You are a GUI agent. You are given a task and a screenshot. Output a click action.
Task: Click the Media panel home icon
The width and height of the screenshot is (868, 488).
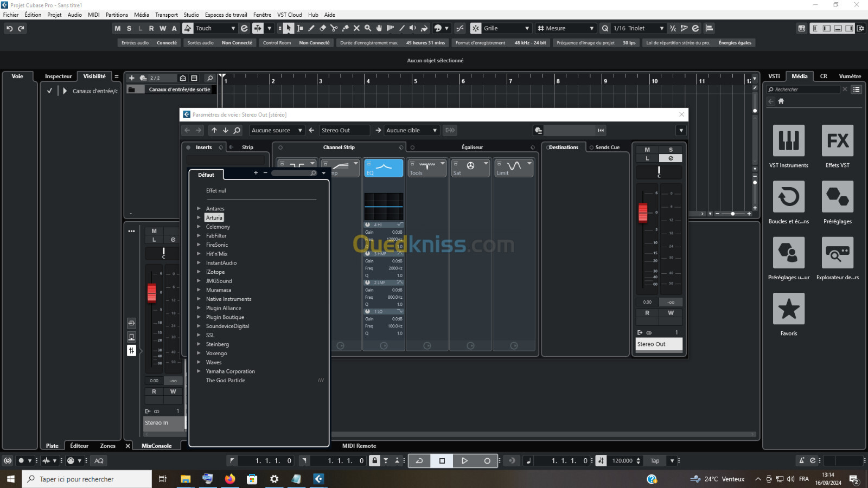(x=781, y=101)
